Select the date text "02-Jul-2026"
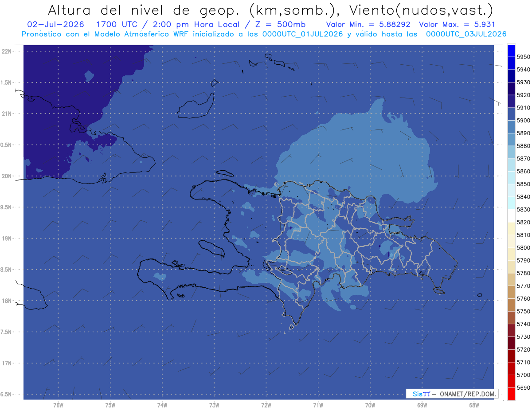 pyautogui.click(x=55, y=24)
